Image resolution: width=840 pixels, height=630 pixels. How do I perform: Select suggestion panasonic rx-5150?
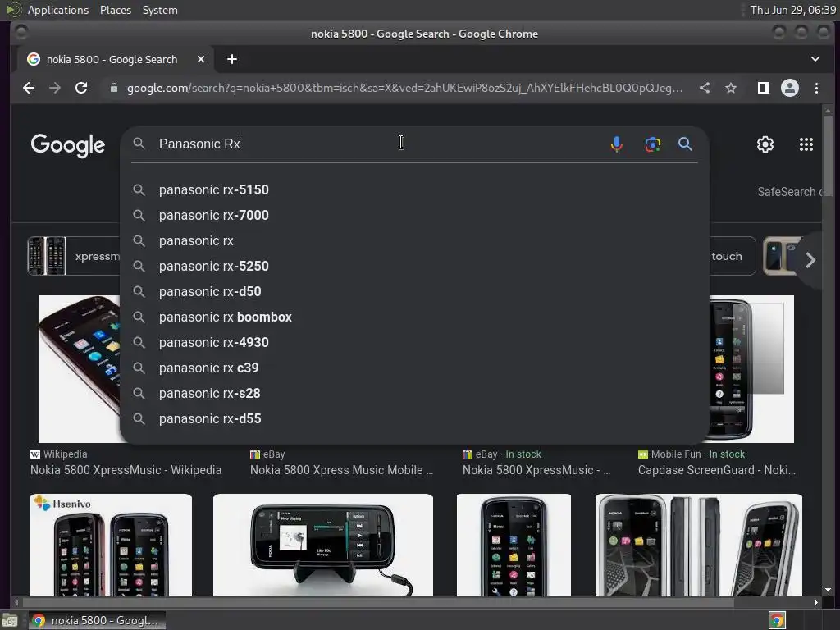[414, 189]
